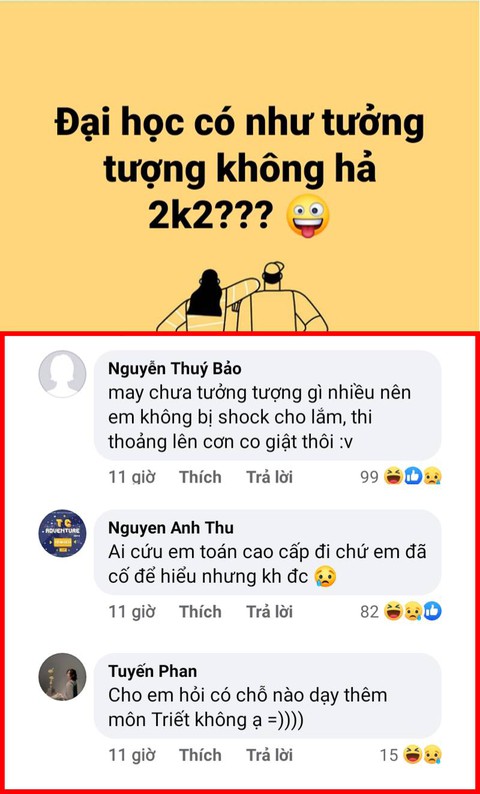View reaction icons on Nguyen Anh Thu's comment

click(x=413, y=611)
